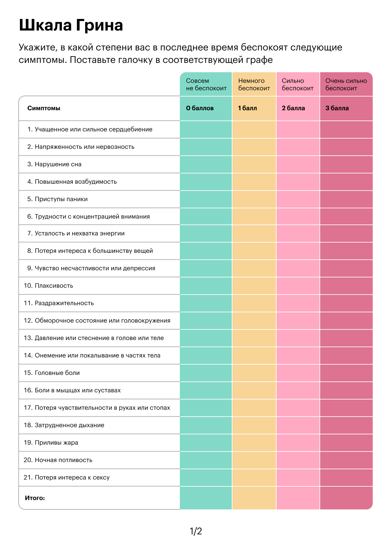Click the Шкала Грина title
Viewport: 392px width, 553px height.
click(71, 25)
